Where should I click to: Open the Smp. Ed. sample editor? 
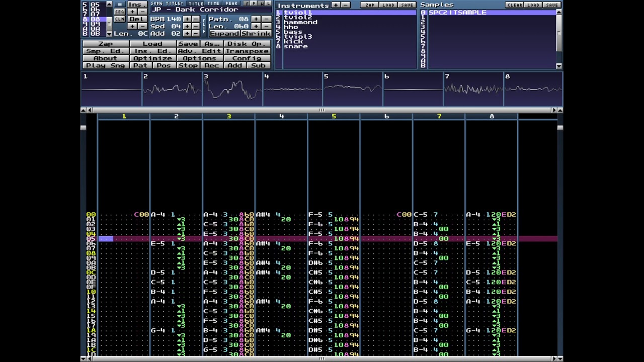[x=105, y=51]
